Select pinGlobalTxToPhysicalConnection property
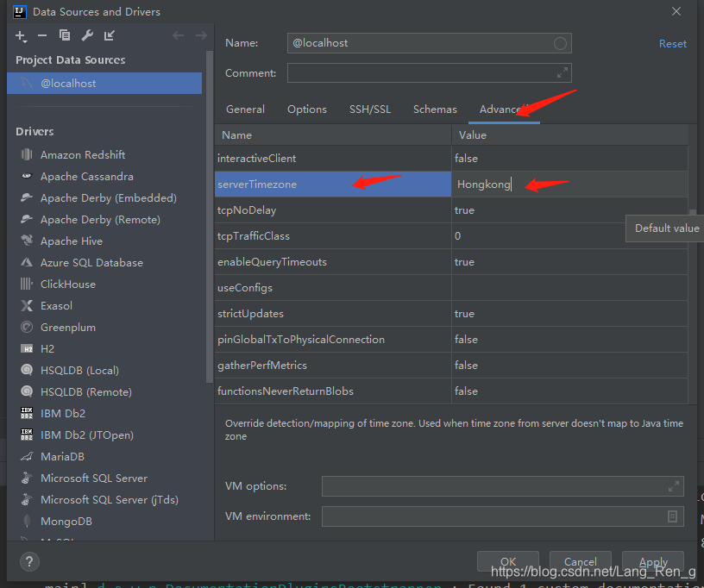Image resolution: width=704 pixels, height=588 pixels. pos(333,339)
